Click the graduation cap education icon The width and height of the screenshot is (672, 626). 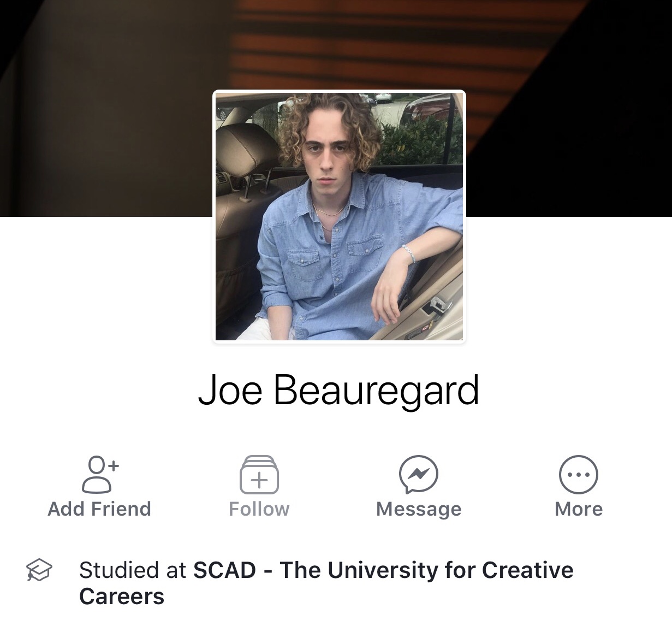coord(39,570)
